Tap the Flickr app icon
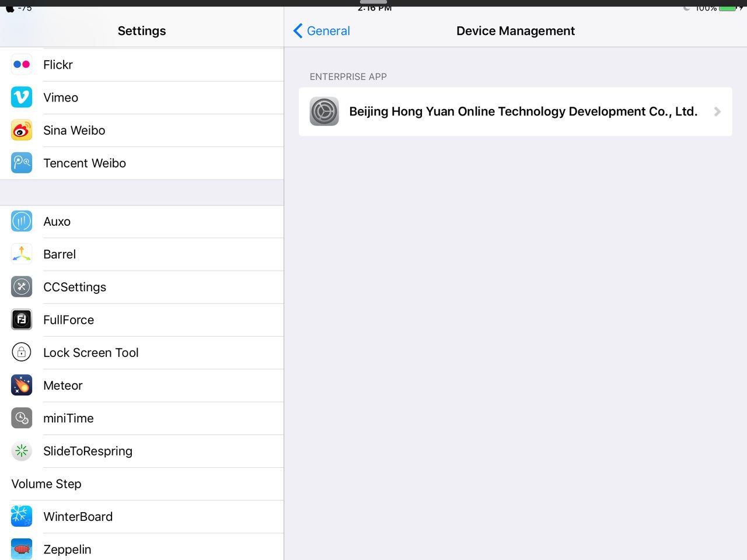Viewport: 747px width, 560px height. pyautogui.click(x=22, y=65)
